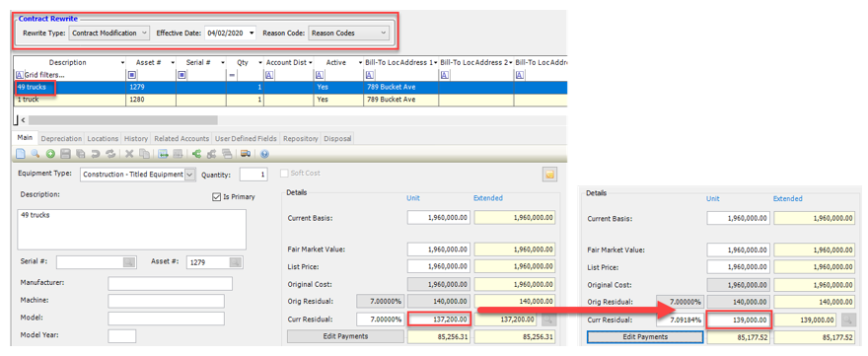Click the Model Year input field
868x356 pixels.
click(x=121, y=335)
